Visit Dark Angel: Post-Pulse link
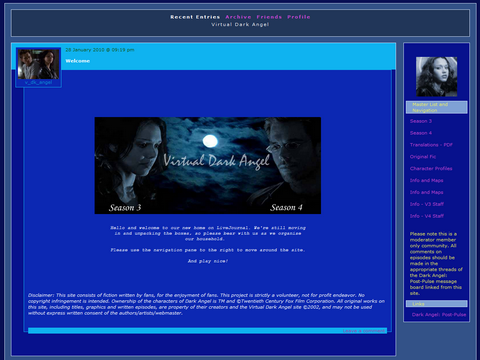The height and width of the screenshot is (360, 480). point(439,315)
